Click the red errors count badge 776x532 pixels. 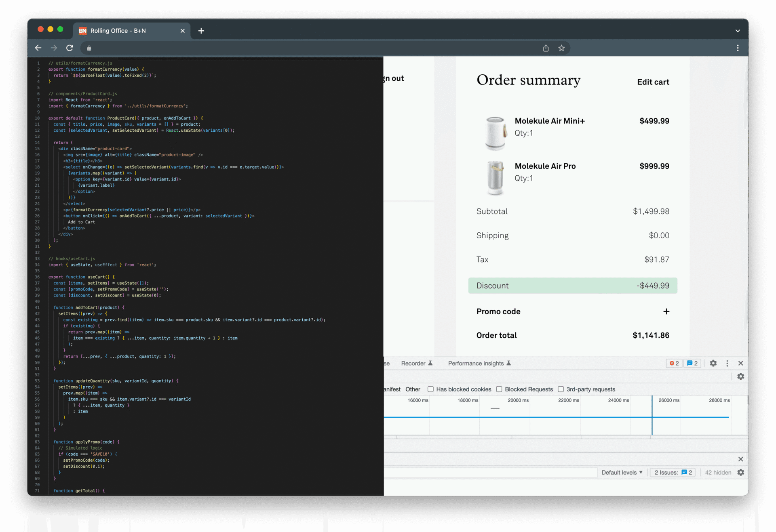coord(674,363)
